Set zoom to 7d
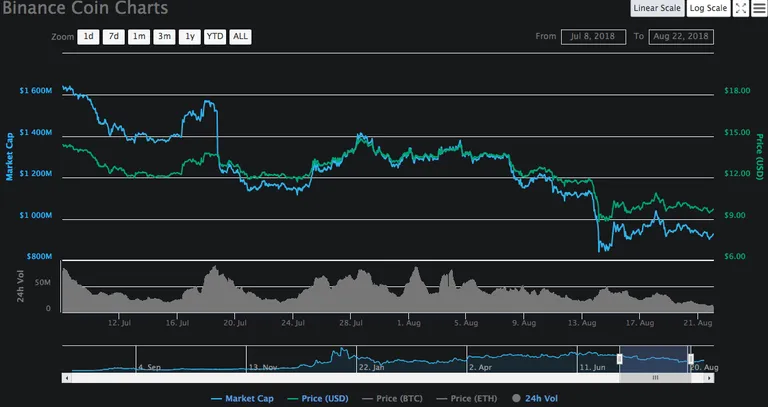The image size is (768, 407). (114, 37)
